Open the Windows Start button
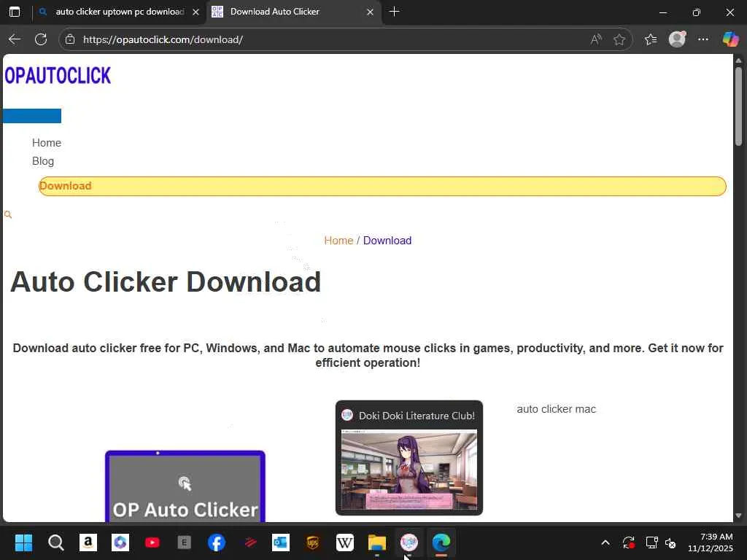Viewport: 747px width, 560px height. click(23, 542)
